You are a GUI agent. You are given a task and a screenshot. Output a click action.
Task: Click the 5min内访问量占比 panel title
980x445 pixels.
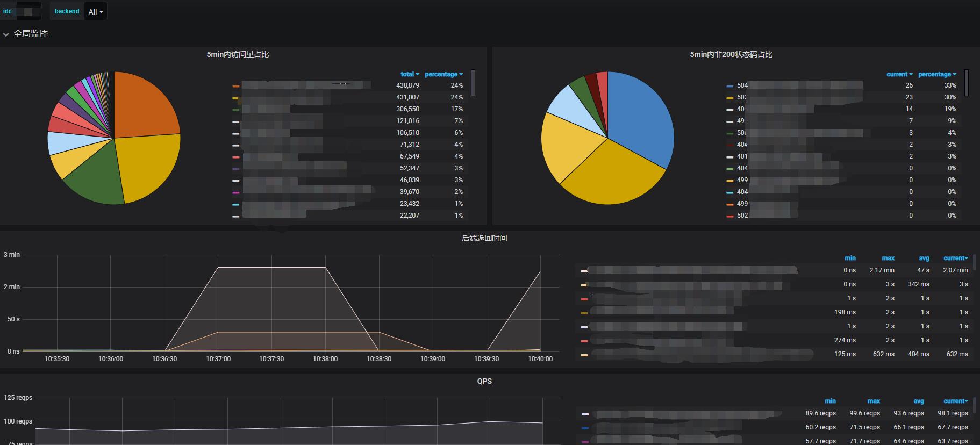coord(238,54)
